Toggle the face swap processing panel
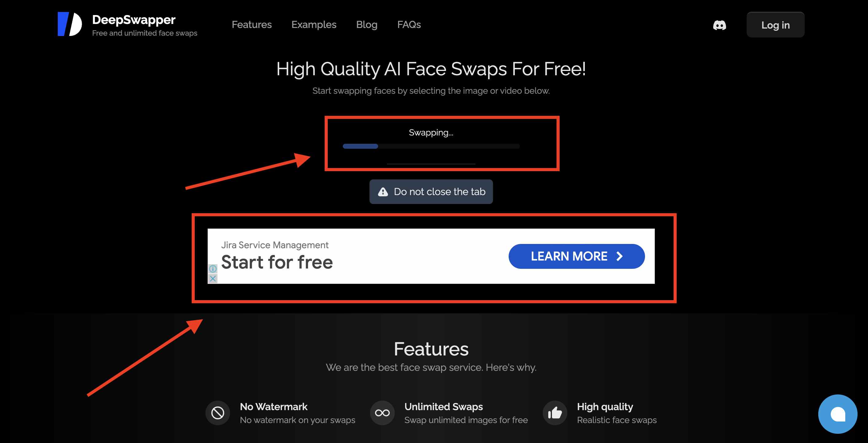868x443 pixels. click(442, 143)
